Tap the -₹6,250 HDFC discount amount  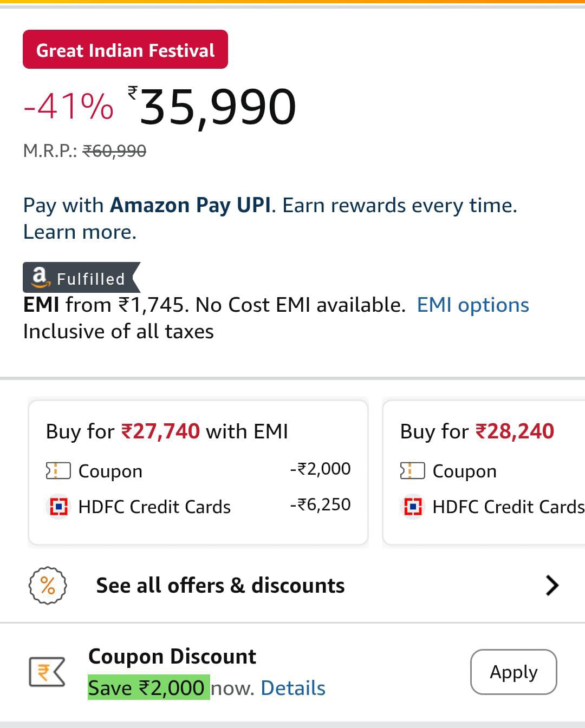click(320, 504)
